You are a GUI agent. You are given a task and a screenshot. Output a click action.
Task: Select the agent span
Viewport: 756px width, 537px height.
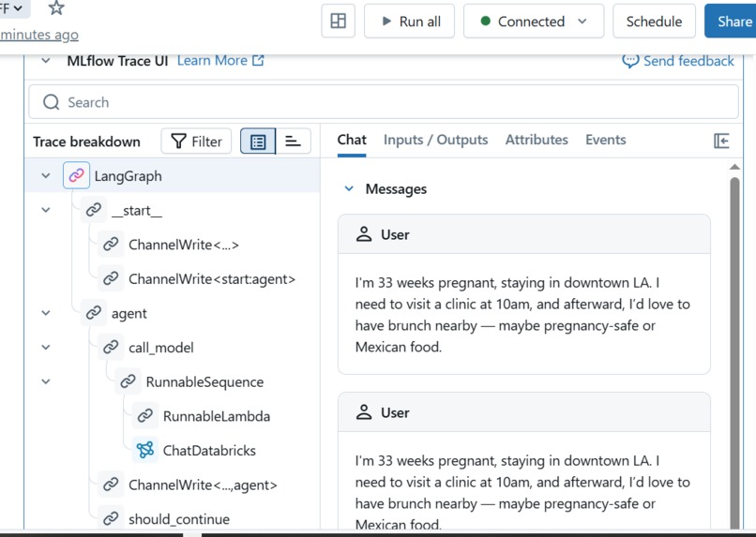click(x=129, y=314)
